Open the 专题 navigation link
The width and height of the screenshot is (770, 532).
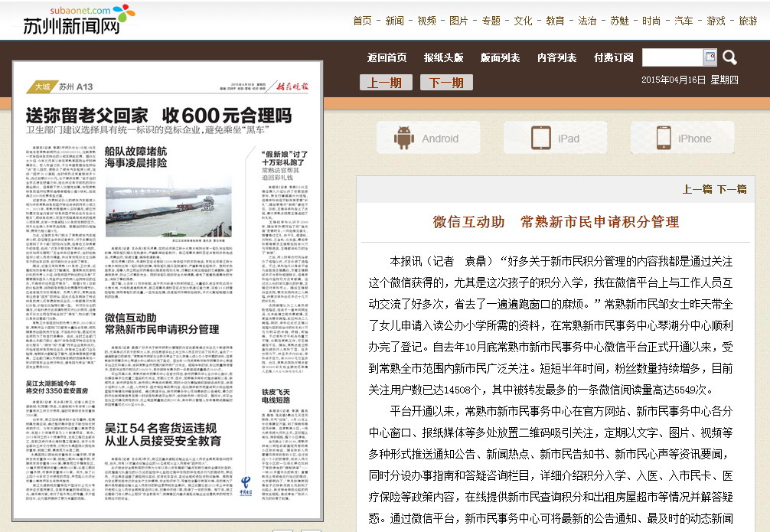pyautogui.click(x=491, y=21)
